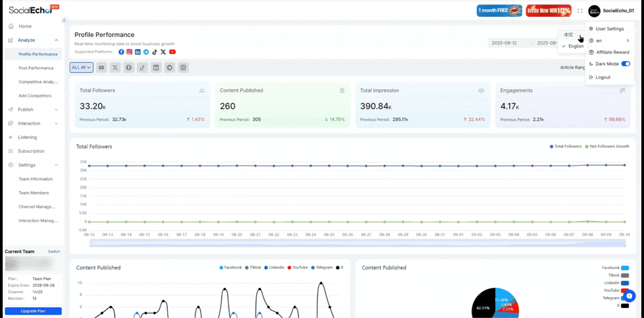Filter by Facebook platform icon

point(129,68)
